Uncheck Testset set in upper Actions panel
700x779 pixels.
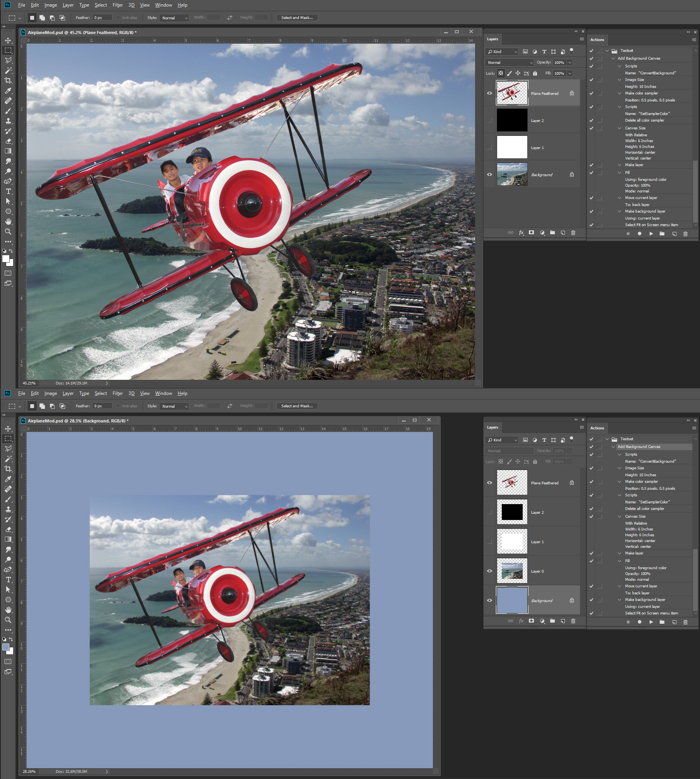tap(591, 51)
